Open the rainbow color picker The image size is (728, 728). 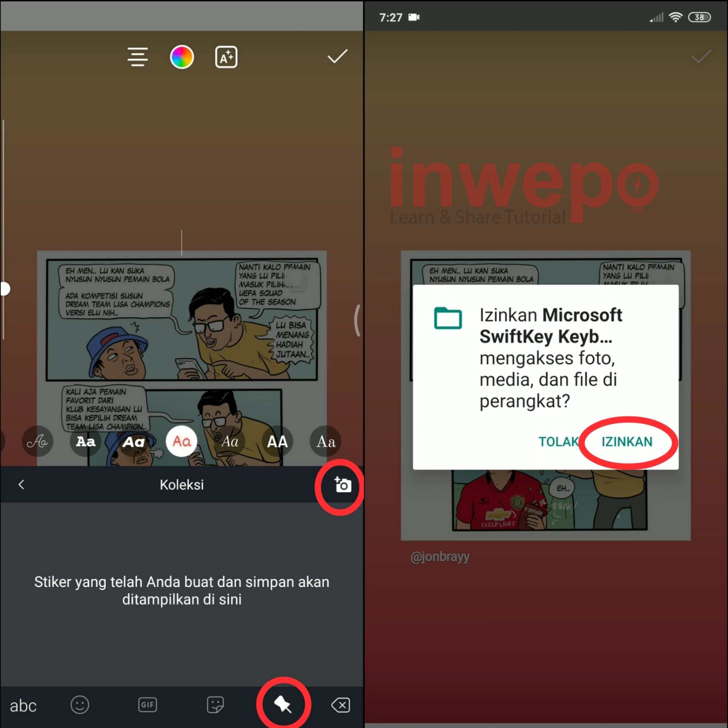[x=182, y=57]
